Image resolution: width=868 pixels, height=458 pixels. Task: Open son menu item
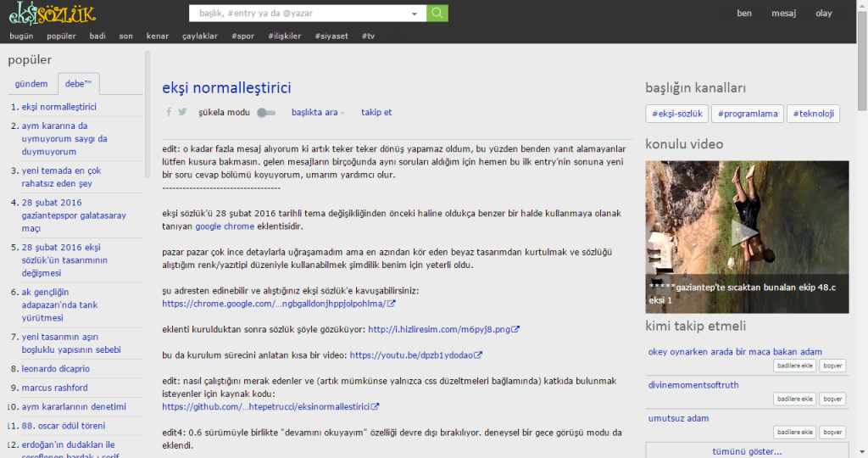(x=125, y=36)
